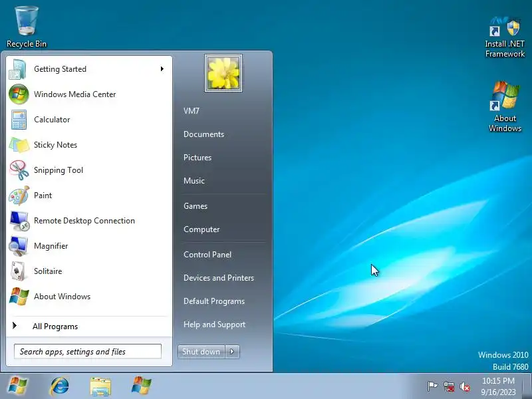This screenshot has height=399, width=532.
Task: Click the Shut down button
Action: [x=201, y=352]
